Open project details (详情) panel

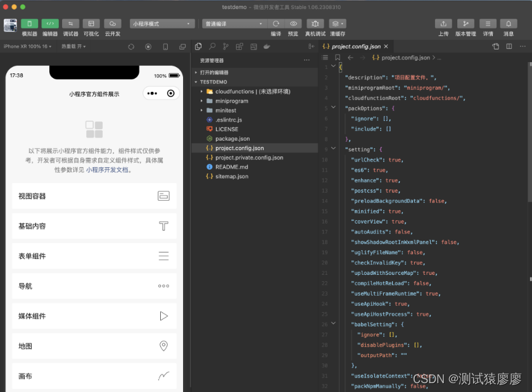(x=488, y=24)
